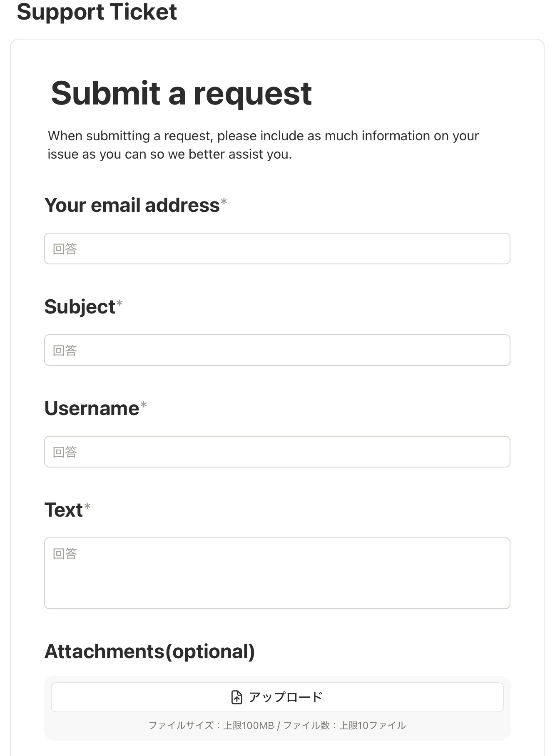Click the アップロード upload button
The height and width of the screenshot is (756, 555).
[277, 697]
